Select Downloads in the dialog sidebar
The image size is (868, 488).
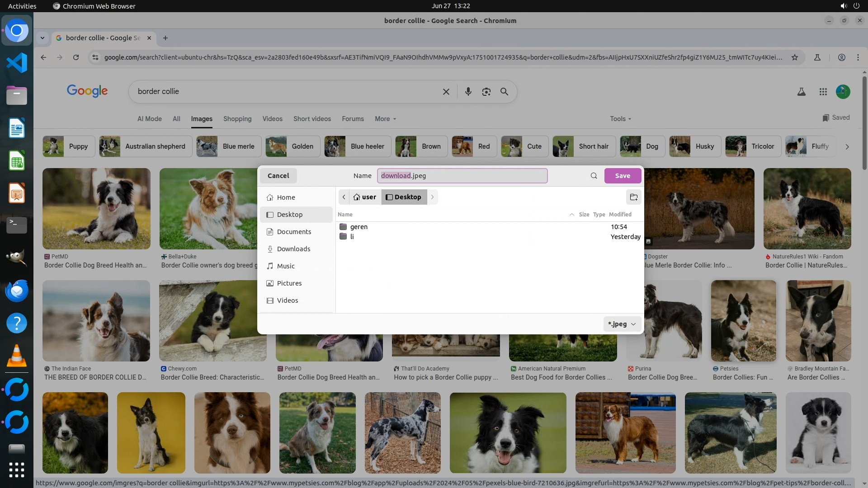coord(293,249)
